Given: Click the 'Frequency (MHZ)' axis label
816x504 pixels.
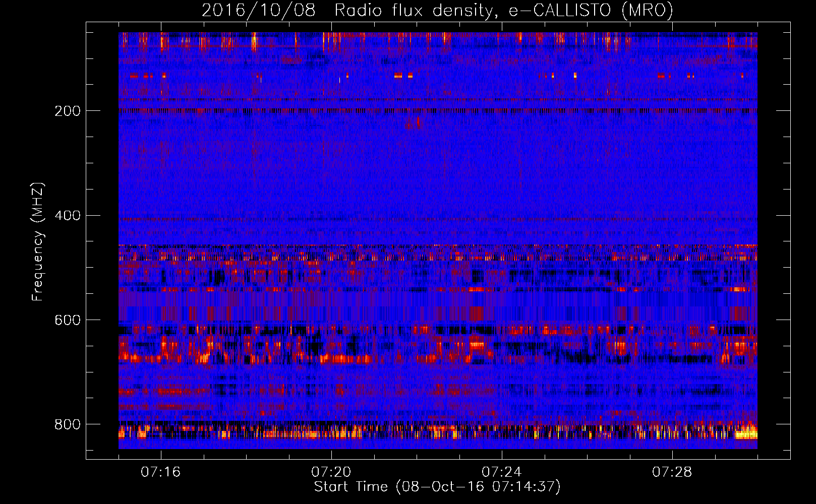Looking at the screenshot, I should click(x=38, y=241).
